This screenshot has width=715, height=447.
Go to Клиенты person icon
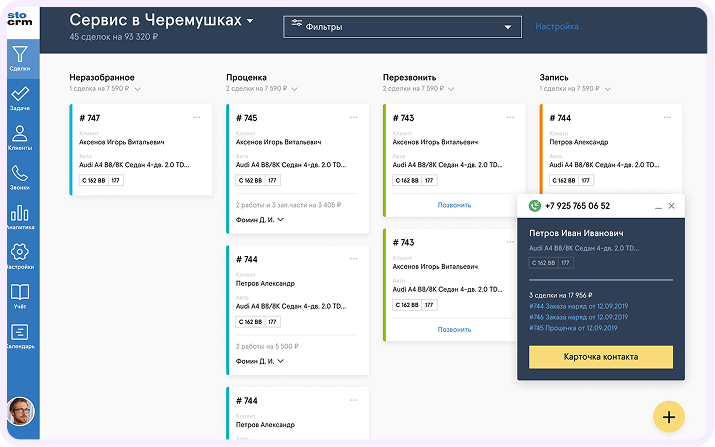20,134
